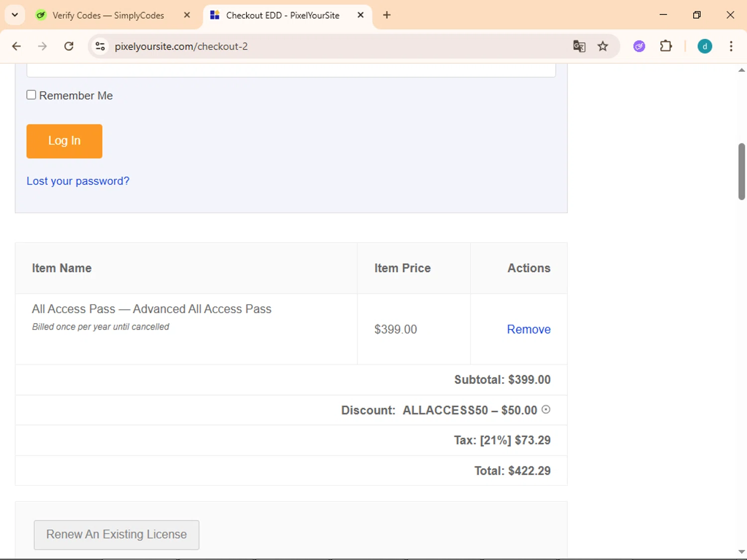Open Chrome three-dot menu

point(731,46)
